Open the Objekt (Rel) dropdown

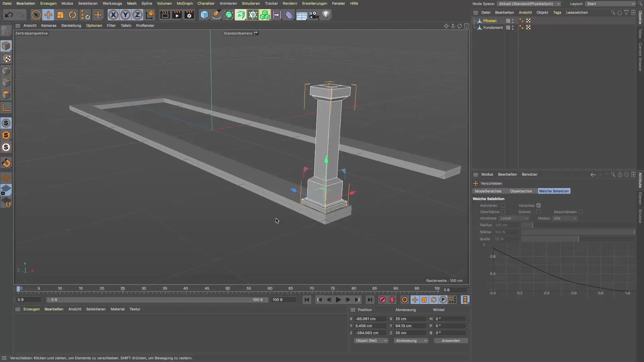[371, 341]
